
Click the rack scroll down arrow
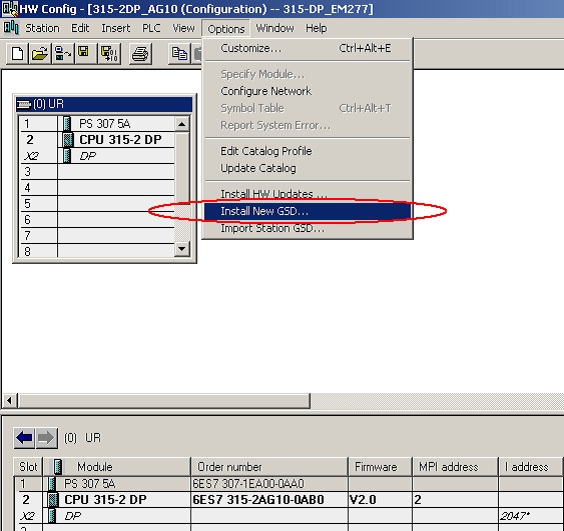click(x=182, y=248)
